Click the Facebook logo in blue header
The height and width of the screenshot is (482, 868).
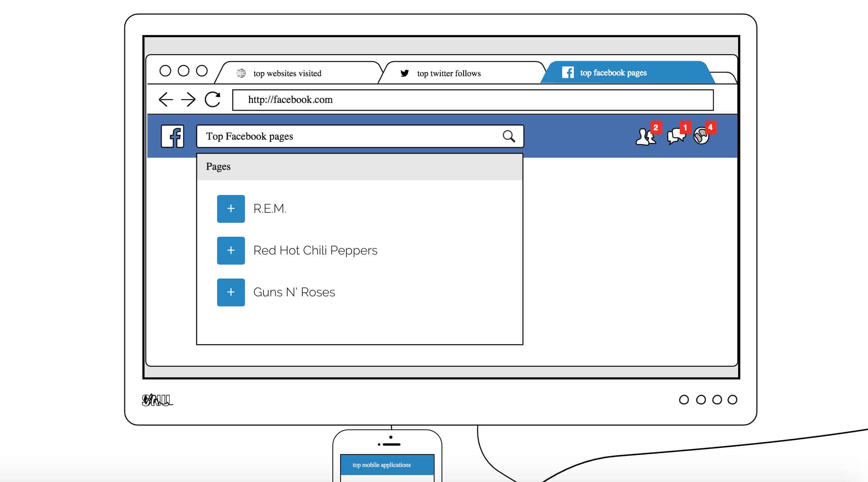click(x=172, y=136)
